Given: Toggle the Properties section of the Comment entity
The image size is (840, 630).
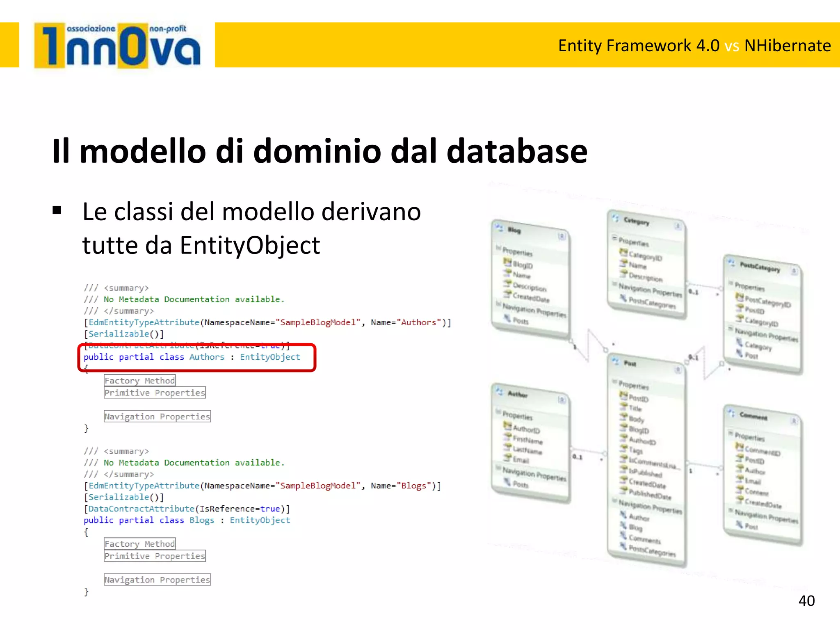Looking at the screenshot, I should click(x=730, y=433).
